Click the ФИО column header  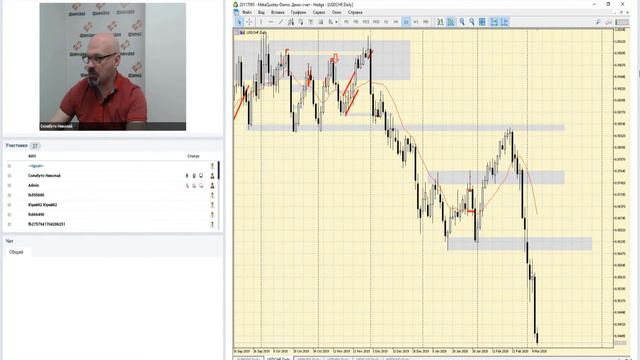32,156
